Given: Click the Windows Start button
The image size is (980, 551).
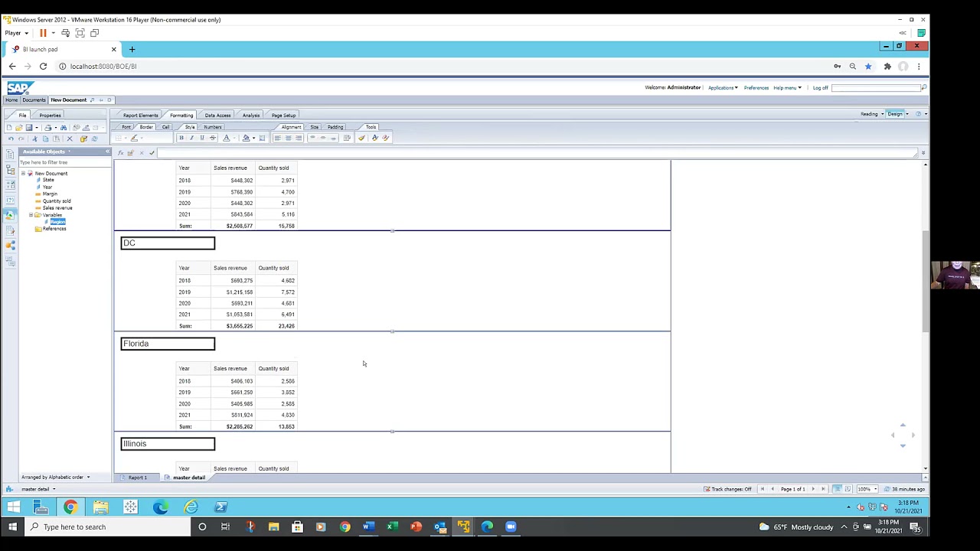Looking at the screenshot, I should (12, 527).
